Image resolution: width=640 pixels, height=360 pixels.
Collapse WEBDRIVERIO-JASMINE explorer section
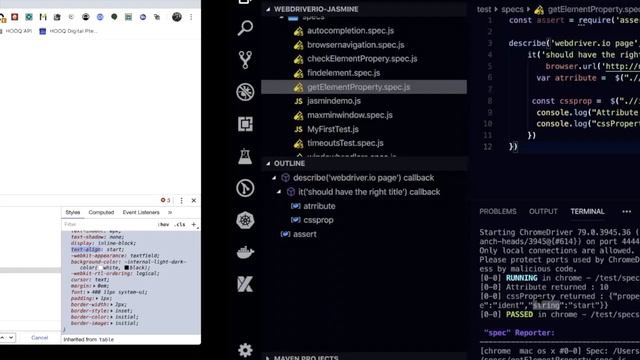click(268, 9)
